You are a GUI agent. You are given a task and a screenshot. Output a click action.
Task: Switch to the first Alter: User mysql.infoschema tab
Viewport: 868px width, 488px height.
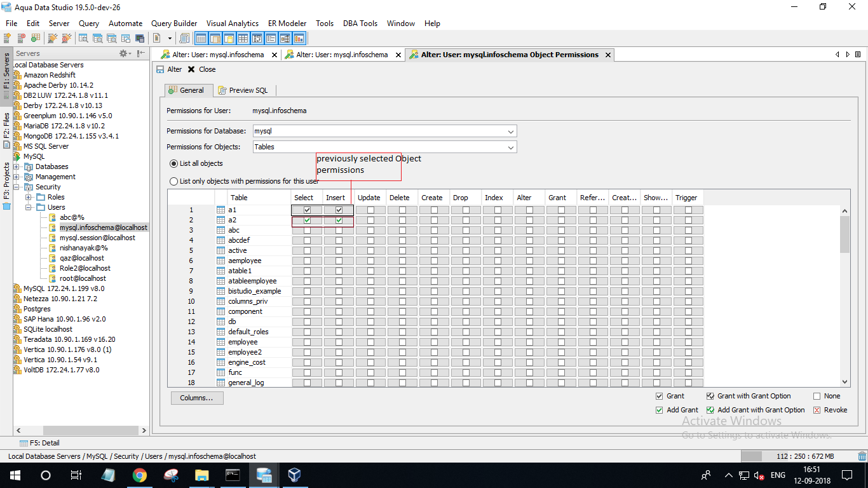[x=218, y=55]
